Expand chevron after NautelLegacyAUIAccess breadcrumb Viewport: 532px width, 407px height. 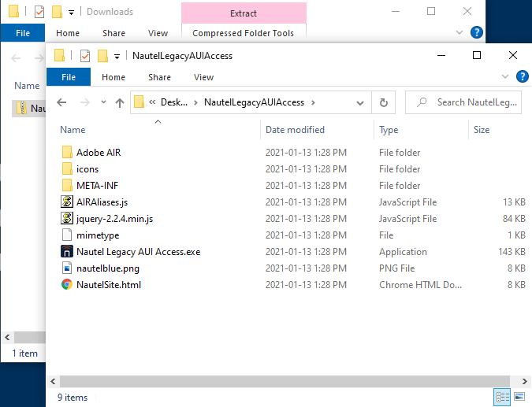(313, 102)
